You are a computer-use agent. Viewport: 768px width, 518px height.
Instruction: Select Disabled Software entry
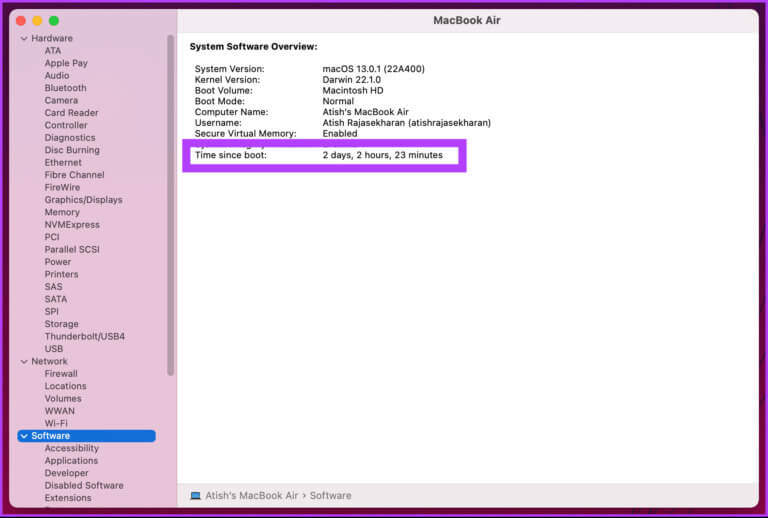[84, 485]
